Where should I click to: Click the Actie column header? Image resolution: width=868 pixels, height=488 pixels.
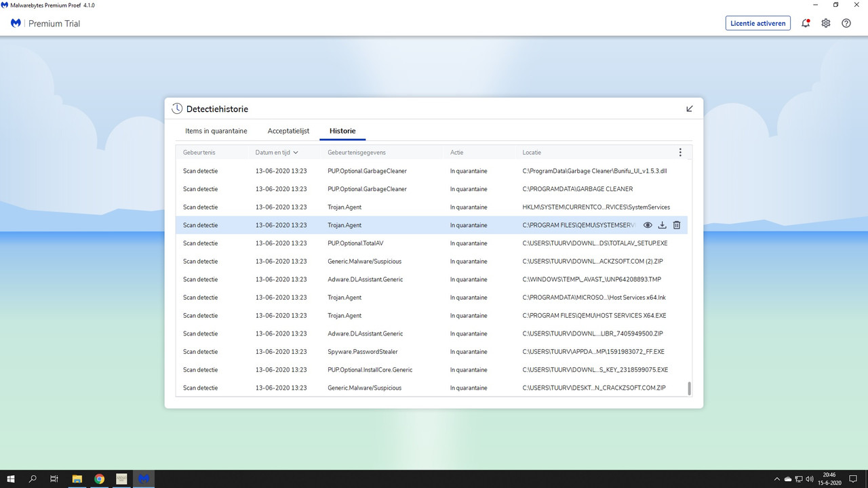(457, 152)
